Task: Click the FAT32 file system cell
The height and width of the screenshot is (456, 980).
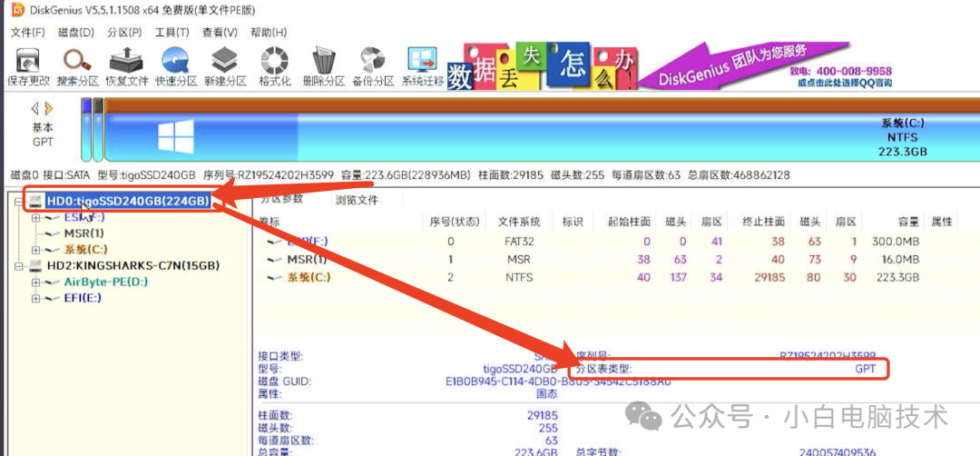Action: pyautogui.click(x=519, y=242)
